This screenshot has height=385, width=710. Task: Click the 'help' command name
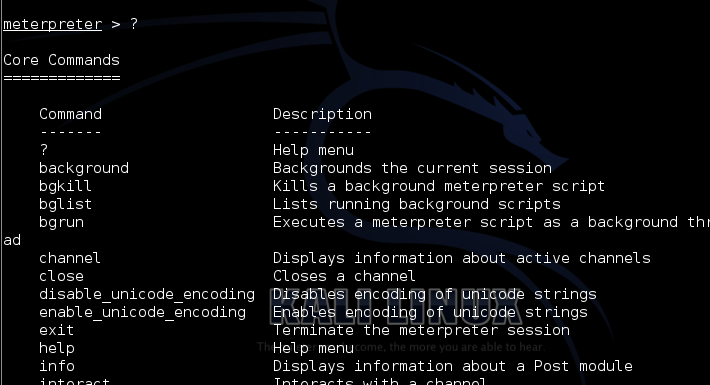click(x=57, y=348)
